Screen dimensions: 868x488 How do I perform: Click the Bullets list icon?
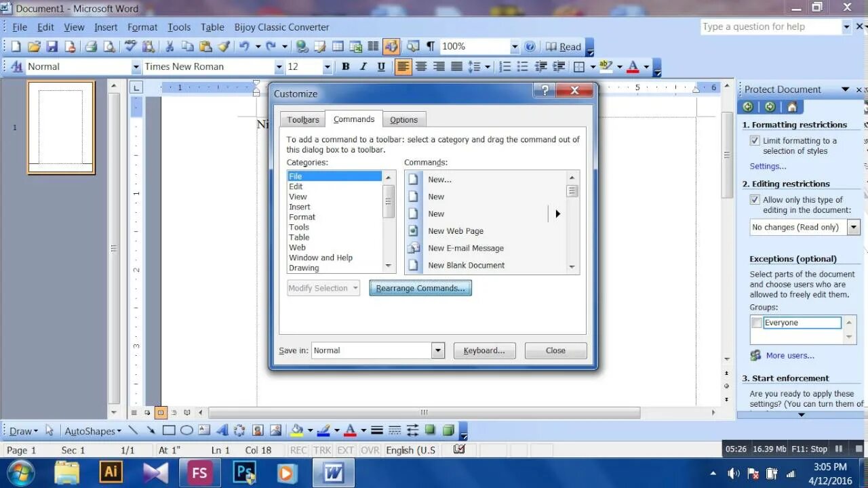pos(522,66)
